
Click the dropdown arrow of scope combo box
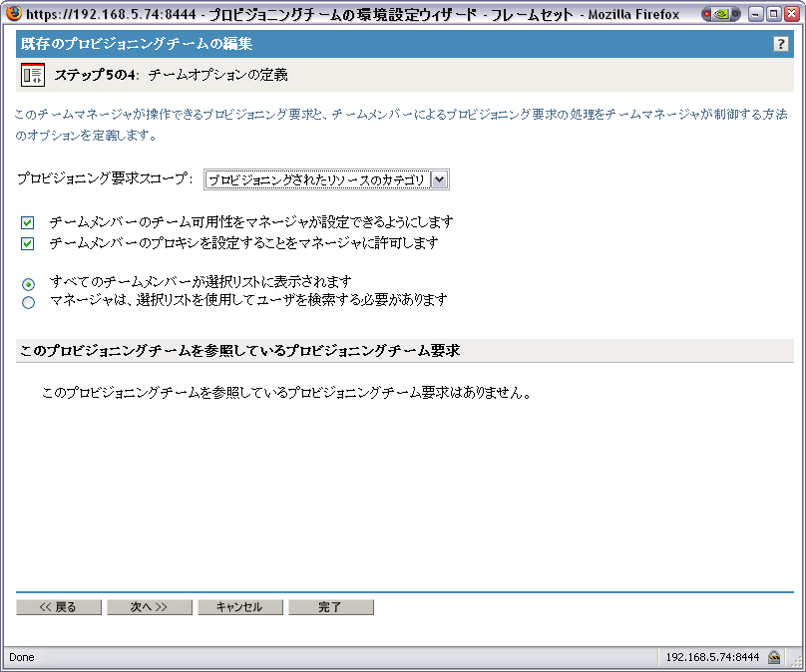(x=439, y=179)
